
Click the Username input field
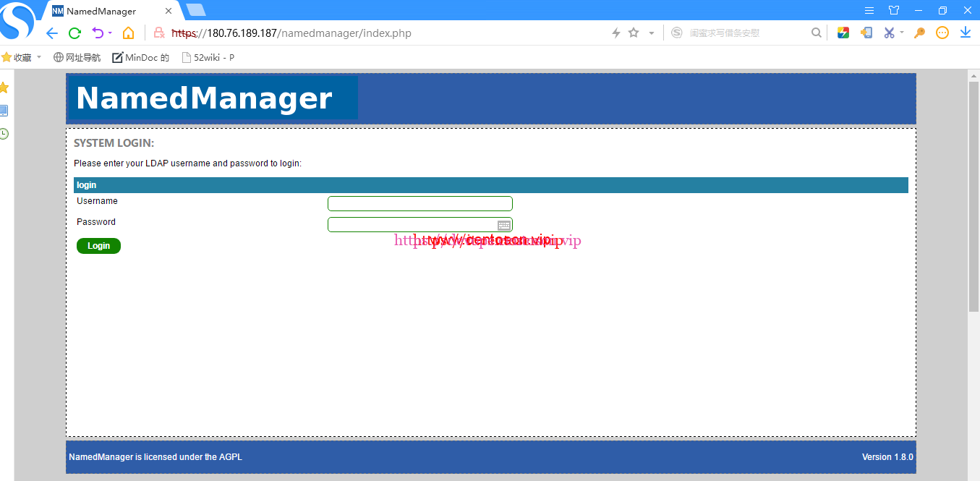coord(419,204)
